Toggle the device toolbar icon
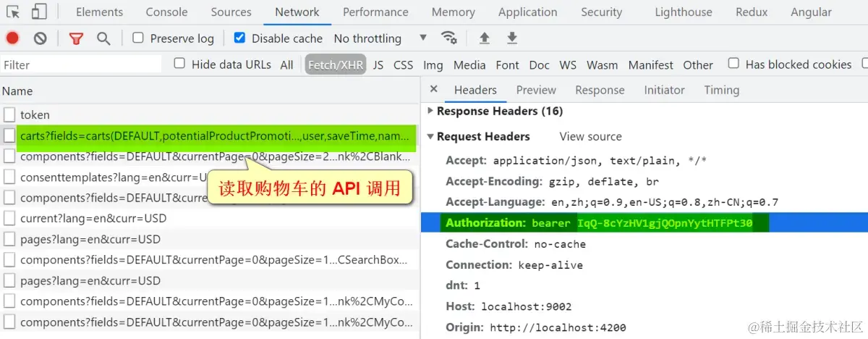The width and height of the screenshot is (868, 339). click(x=39, y=12)
